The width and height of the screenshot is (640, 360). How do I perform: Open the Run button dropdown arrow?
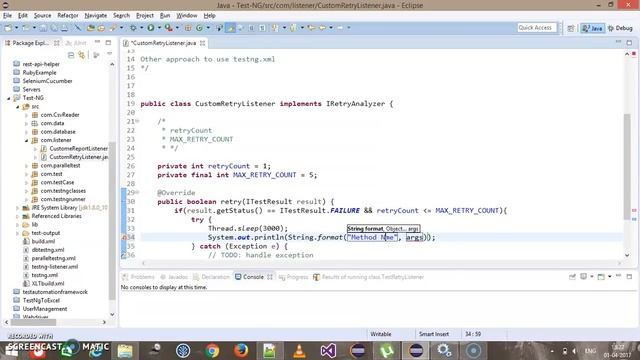(x=159, y=28)
